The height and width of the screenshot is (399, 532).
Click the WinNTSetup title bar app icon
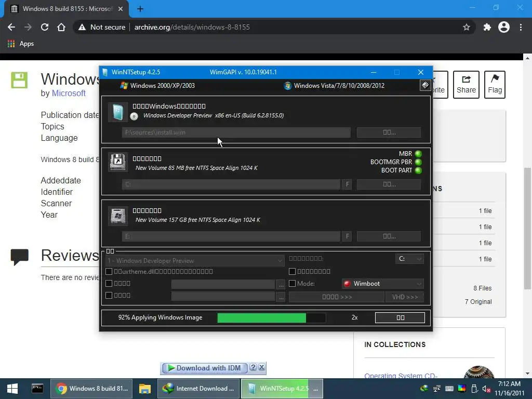pyautogui.click(x=105, y=72)
